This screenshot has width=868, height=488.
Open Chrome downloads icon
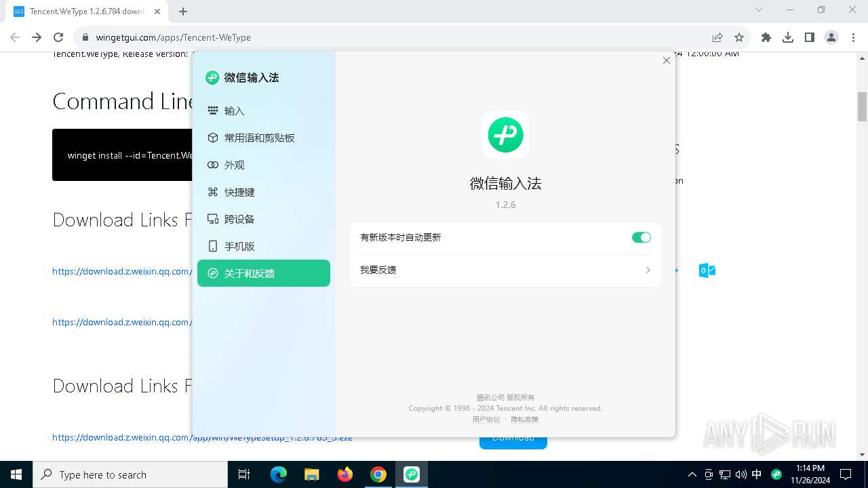788,37
